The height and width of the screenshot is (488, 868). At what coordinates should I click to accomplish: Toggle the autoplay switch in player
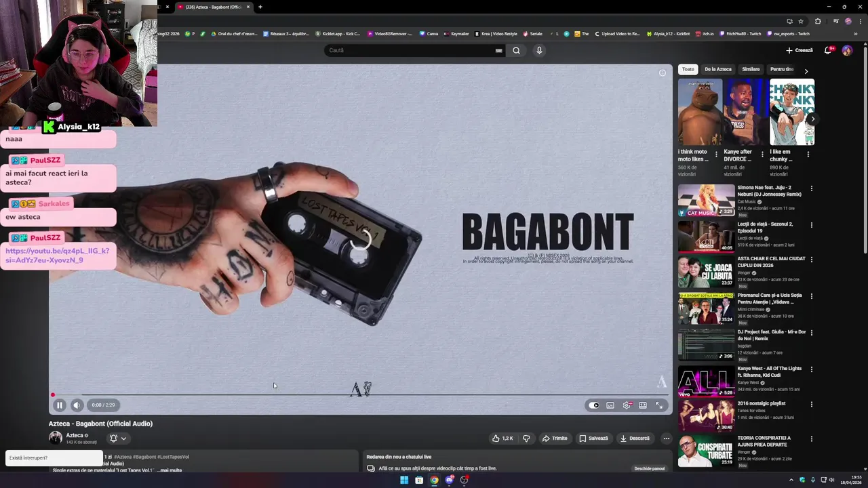595,405
